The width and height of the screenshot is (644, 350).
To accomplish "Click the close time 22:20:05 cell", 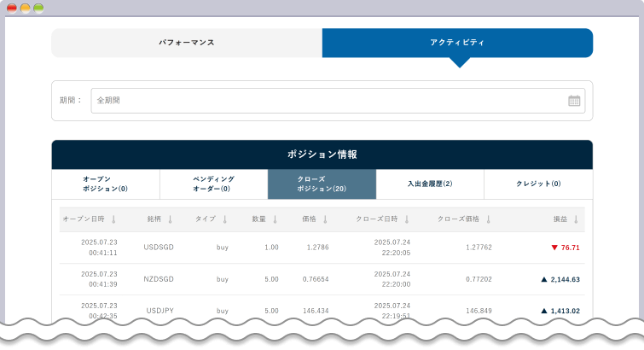I will click(x=396, y=253).
